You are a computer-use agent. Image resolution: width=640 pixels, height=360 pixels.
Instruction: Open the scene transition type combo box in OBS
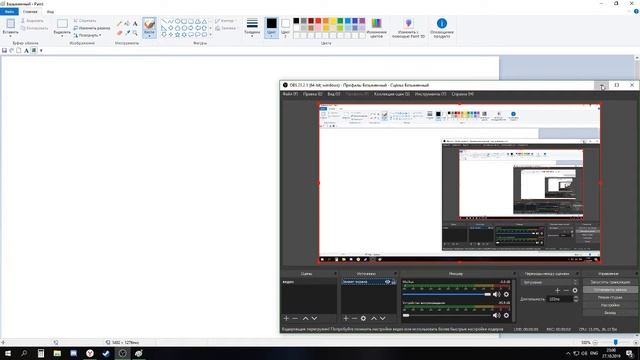(x=550, y=282)
